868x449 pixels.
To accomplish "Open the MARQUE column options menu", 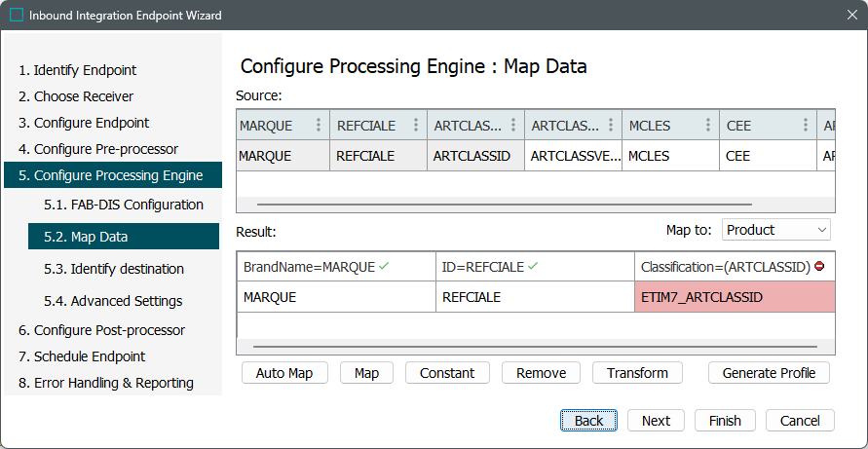I will click(x=319, y=126).
